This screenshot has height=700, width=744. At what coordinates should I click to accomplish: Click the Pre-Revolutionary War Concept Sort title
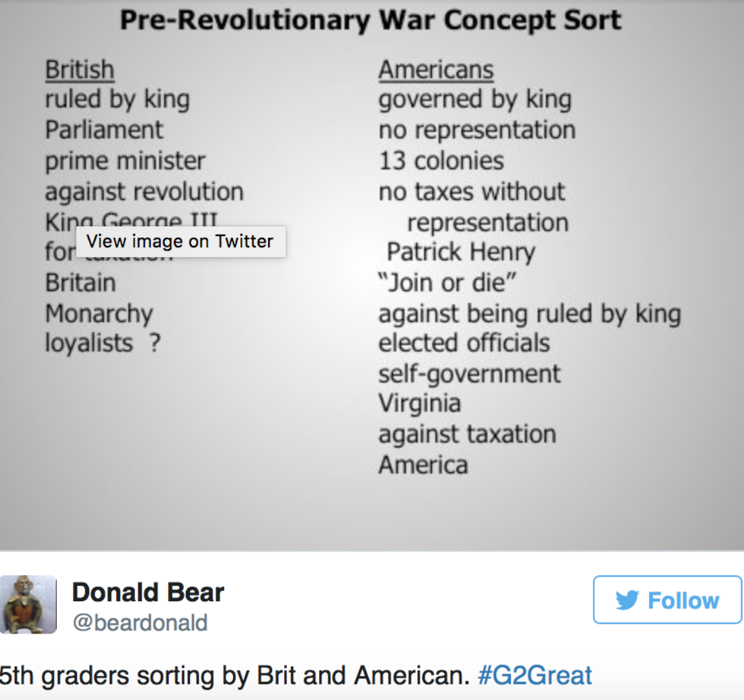point(371,21)
